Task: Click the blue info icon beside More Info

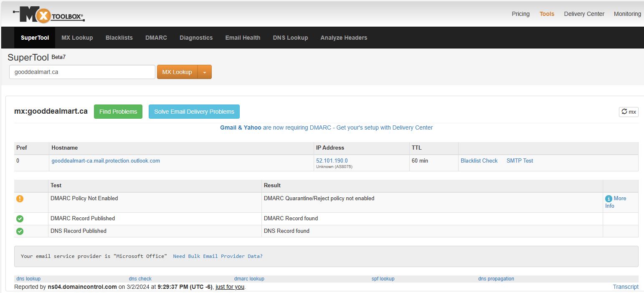Action: [609, 199]
